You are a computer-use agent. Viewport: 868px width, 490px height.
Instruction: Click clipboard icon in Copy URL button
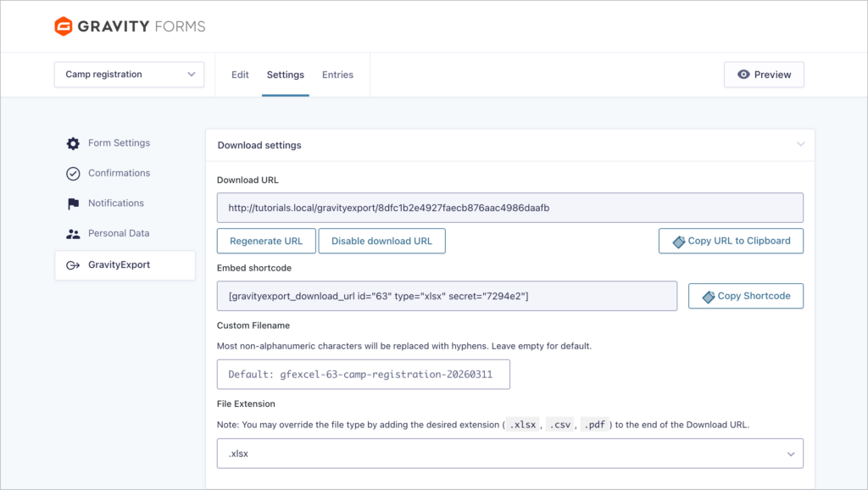[x=679, y=242]
